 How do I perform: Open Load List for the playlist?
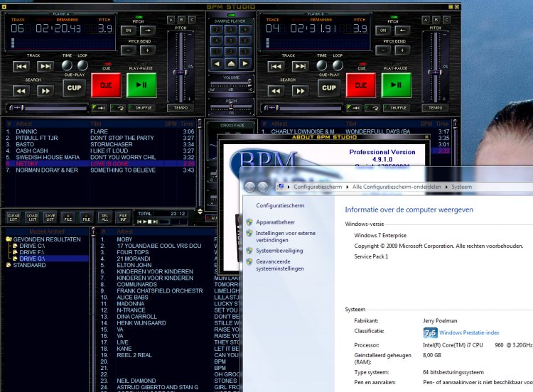click(32, 217)
